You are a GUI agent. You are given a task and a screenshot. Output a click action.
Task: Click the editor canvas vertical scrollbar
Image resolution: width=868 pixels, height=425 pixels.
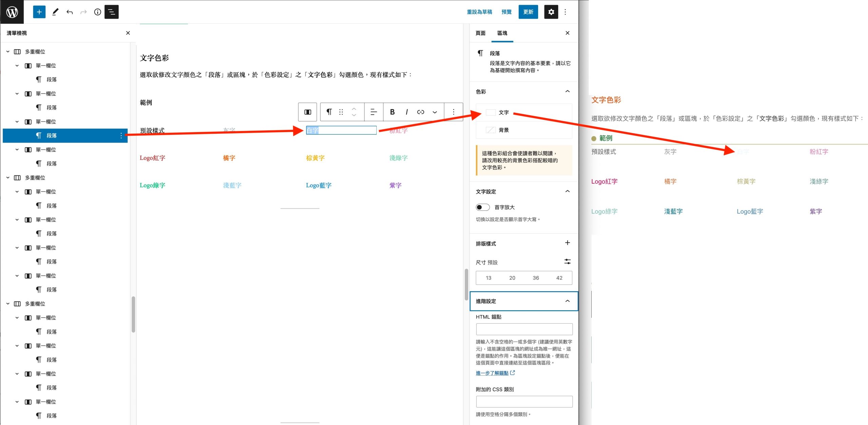[466, 284]
